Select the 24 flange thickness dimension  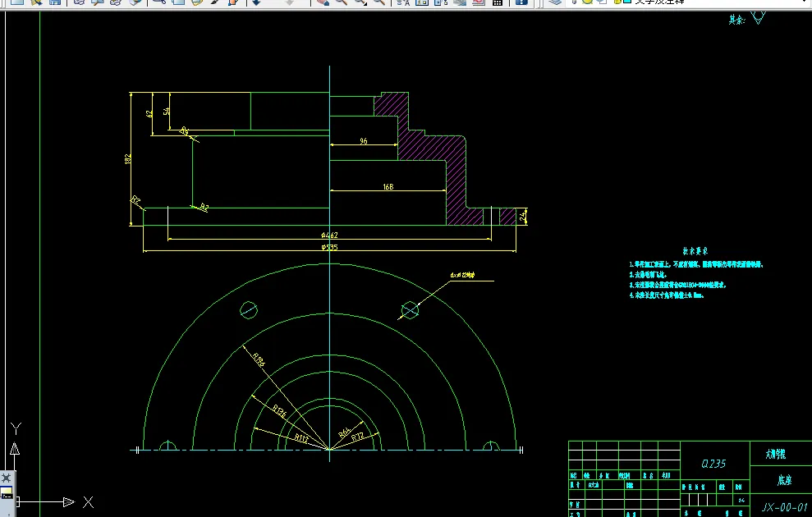522,215
